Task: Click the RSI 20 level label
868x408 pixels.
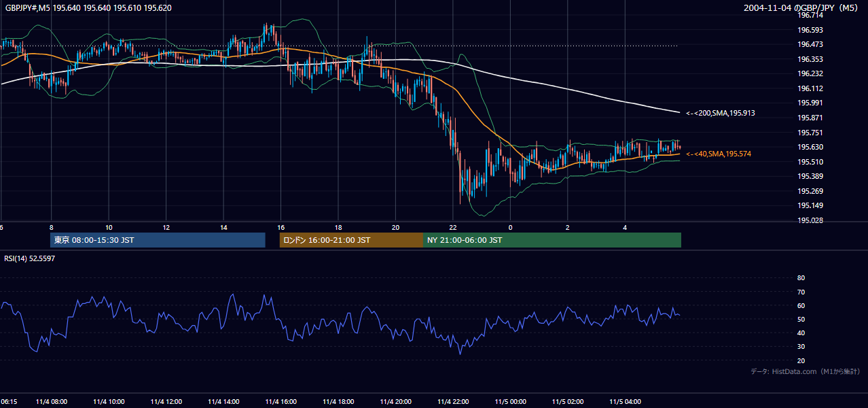Action: [x=801, y=360]
